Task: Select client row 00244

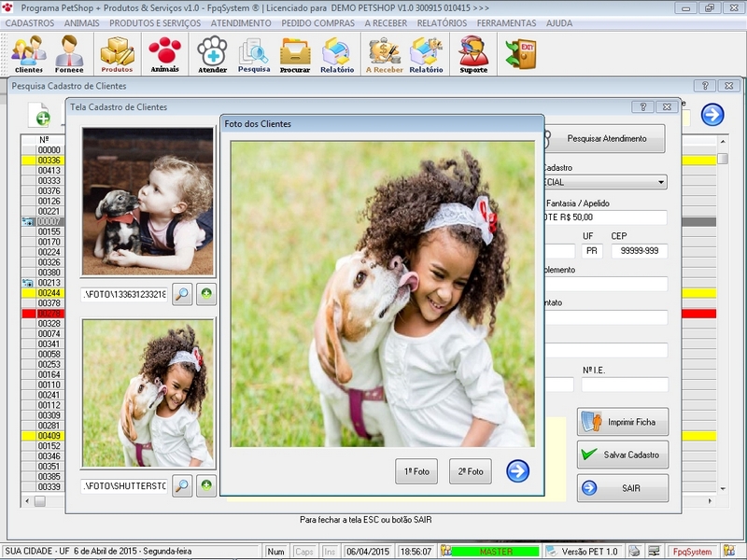Action: click(43, 293)
